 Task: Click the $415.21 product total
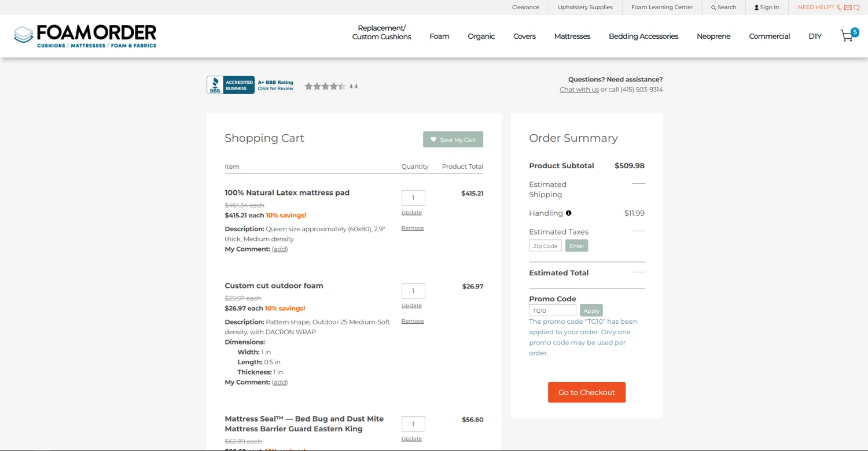click(x=472, y=193)
